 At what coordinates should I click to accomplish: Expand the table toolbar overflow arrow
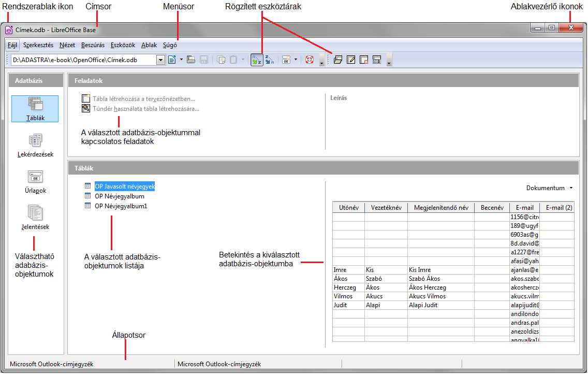click(x=389, y=61)
